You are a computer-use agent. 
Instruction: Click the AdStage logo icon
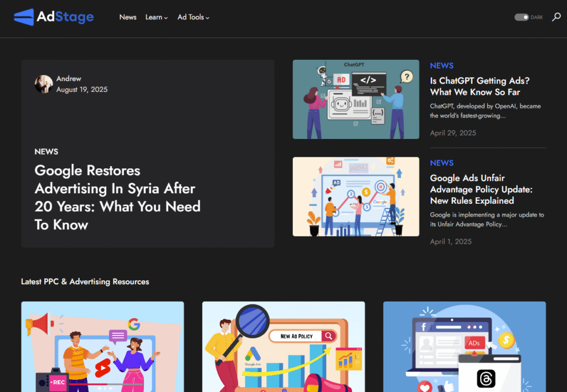(x=23, y=17)
